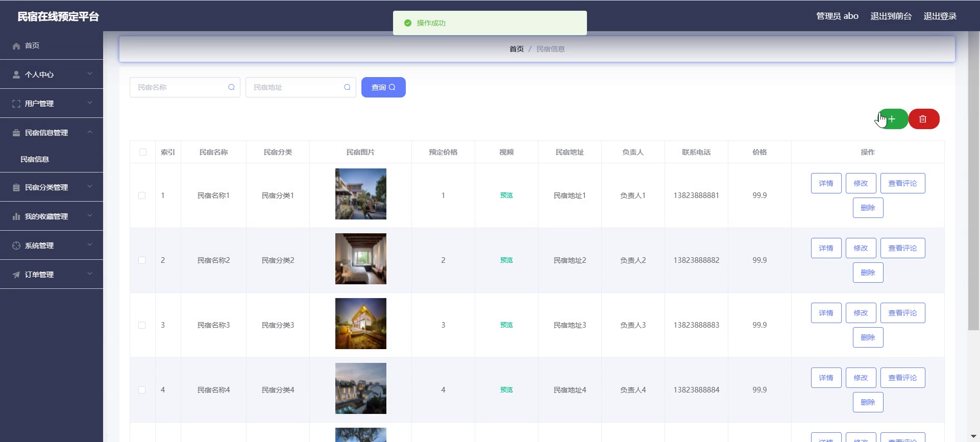Click the search icon in 民宿名称 field
This screenshot has width=980, height=442.
pyautogui.click(x=231, y=87)
